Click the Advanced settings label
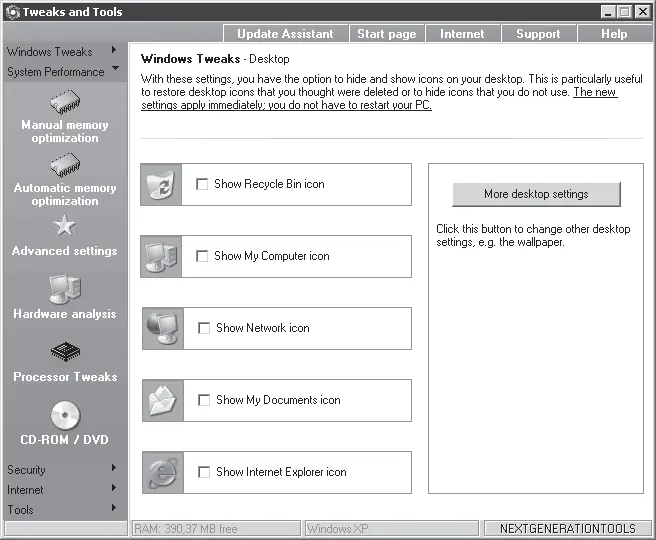 64,251
